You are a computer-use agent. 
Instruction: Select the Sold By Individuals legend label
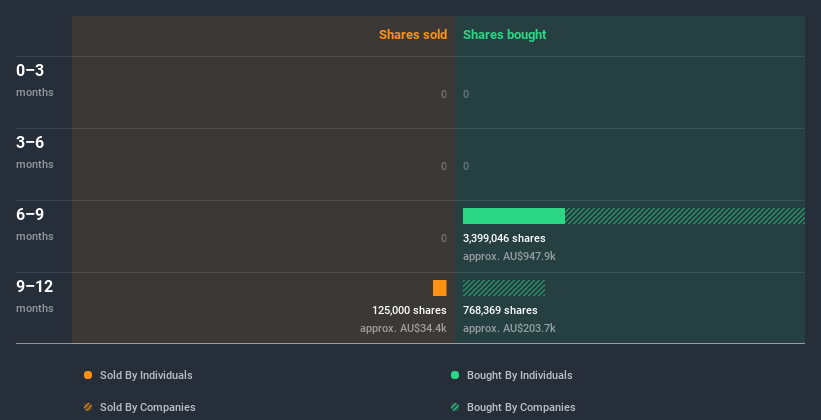pyautogui.click(x=146, y=375)
